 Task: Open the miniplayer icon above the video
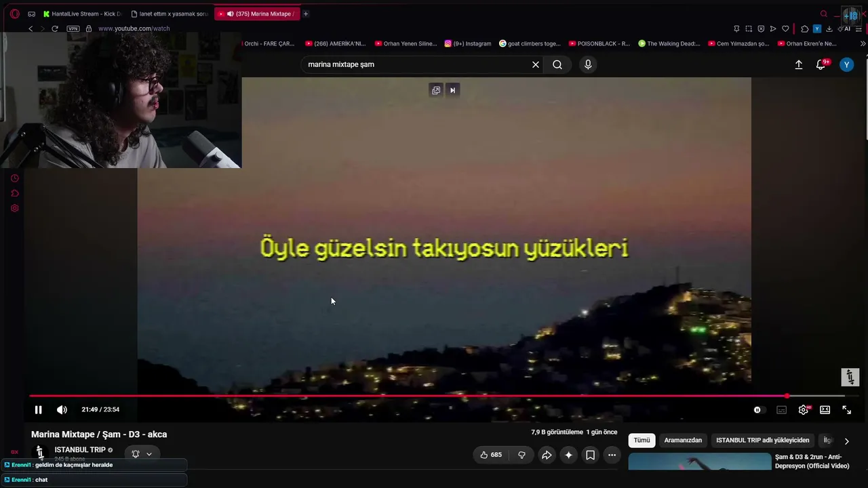[x=436, y=90]
